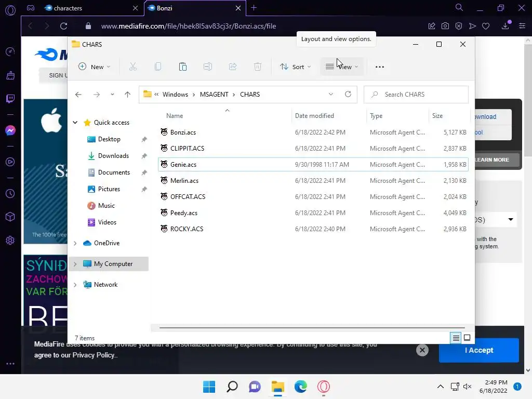Open address bar previous locations dropdown

[x=331, y=94]
